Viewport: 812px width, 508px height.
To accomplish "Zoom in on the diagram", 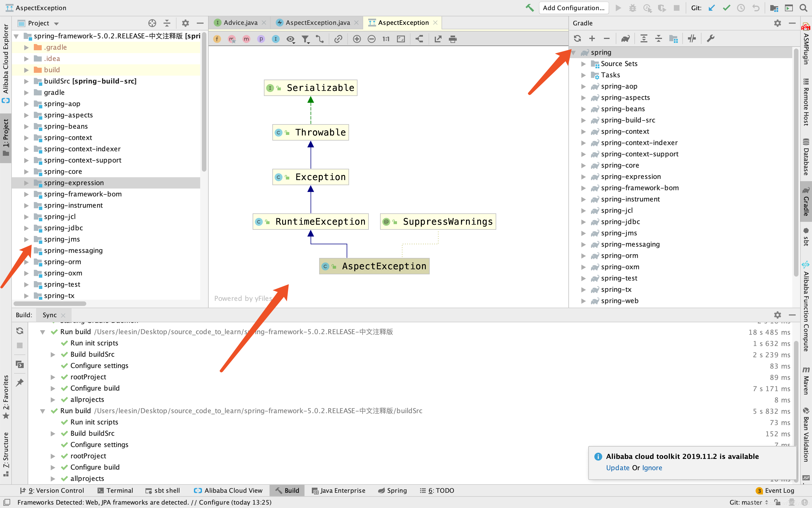I will (x=357, y=39).
